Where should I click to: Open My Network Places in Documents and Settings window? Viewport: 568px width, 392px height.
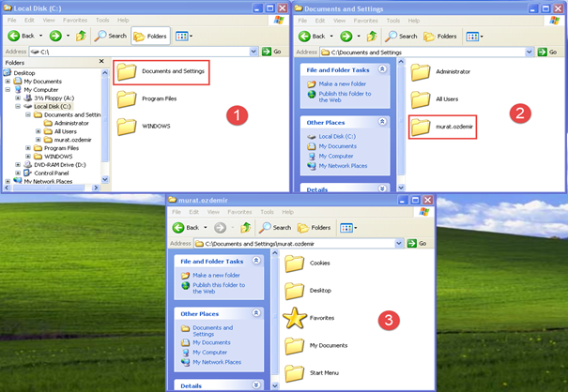(x=343, y=166)
